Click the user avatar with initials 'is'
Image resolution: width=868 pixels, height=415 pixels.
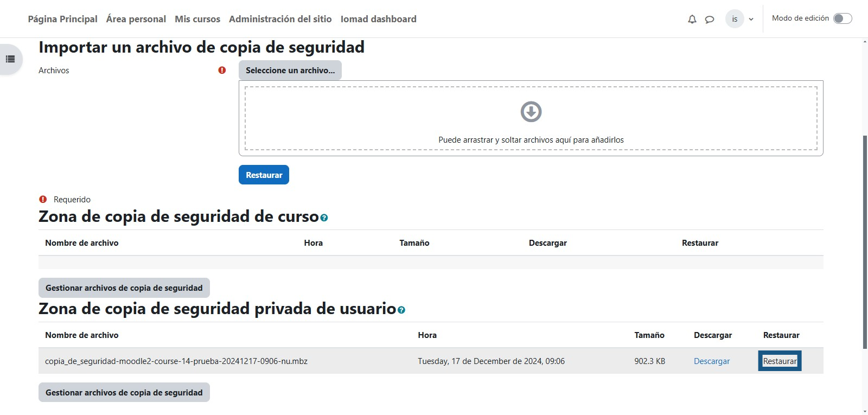click(735, 19)
